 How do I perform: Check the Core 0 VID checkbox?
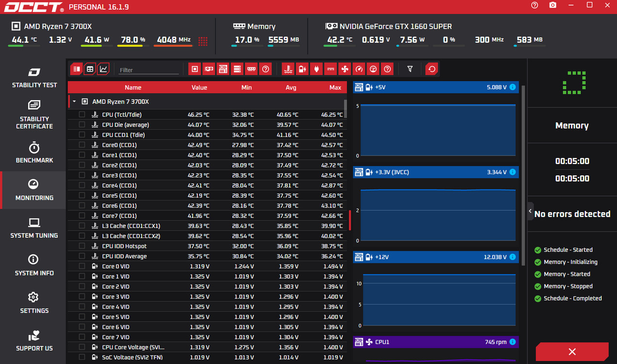(x=82, y=266)
